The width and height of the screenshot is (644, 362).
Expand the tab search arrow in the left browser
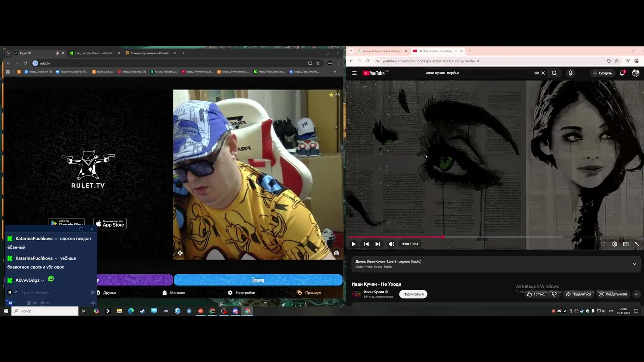(8, 53)
